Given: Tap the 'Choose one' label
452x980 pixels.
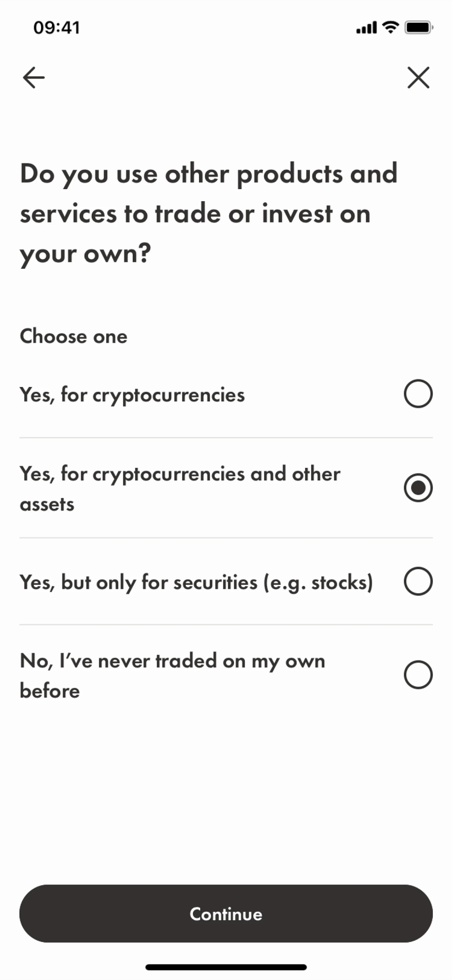Looking at the screenshot, I should pyautogui.click(x=73, y=336).
